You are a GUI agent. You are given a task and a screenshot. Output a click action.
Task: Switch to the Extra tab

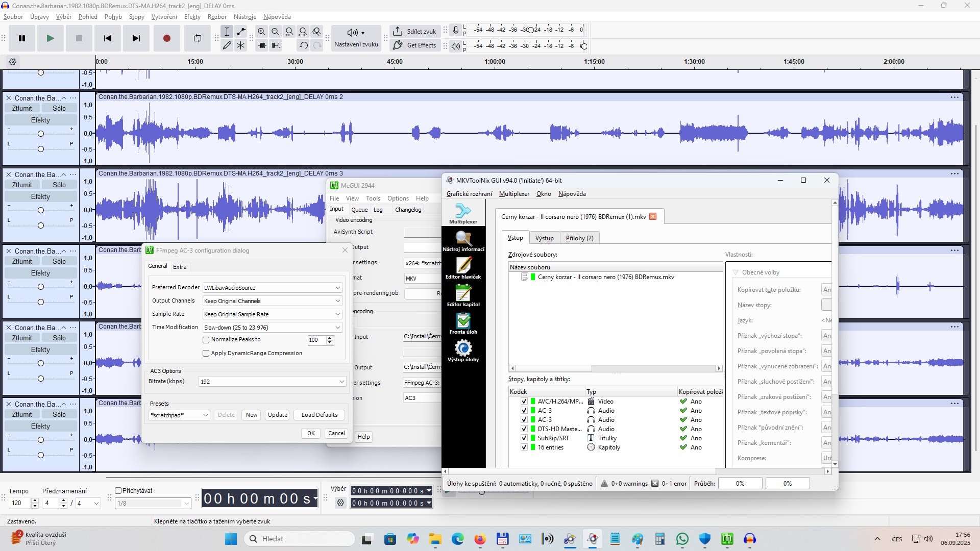(x=180, y=267)
